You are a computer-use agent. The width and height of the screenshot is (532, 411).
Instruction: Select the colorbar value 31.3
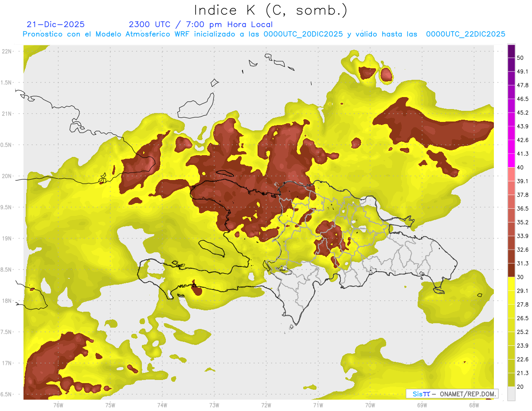pyautogui.click(x=523, y=263)
